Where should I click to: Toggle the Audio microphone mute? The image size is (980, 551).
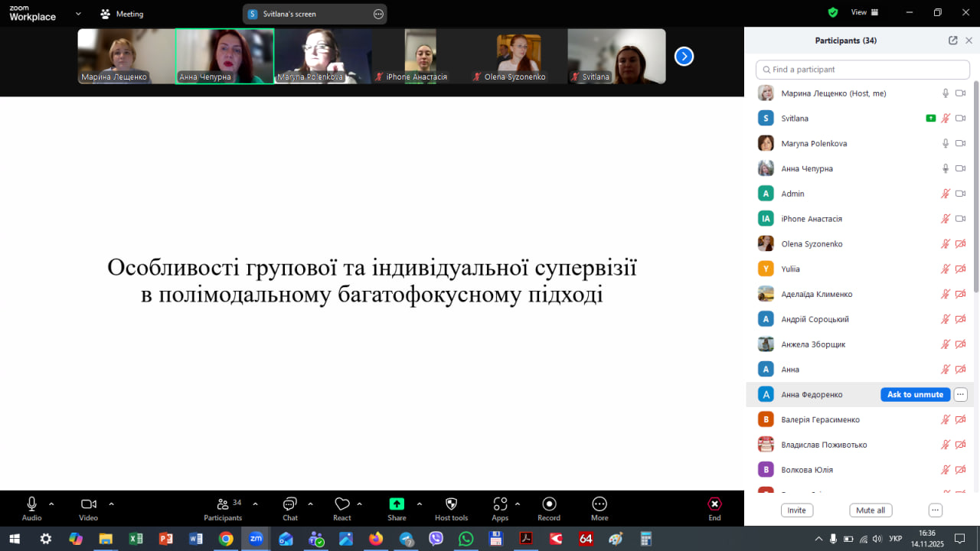pyautogui.click(x=31, y=504)
